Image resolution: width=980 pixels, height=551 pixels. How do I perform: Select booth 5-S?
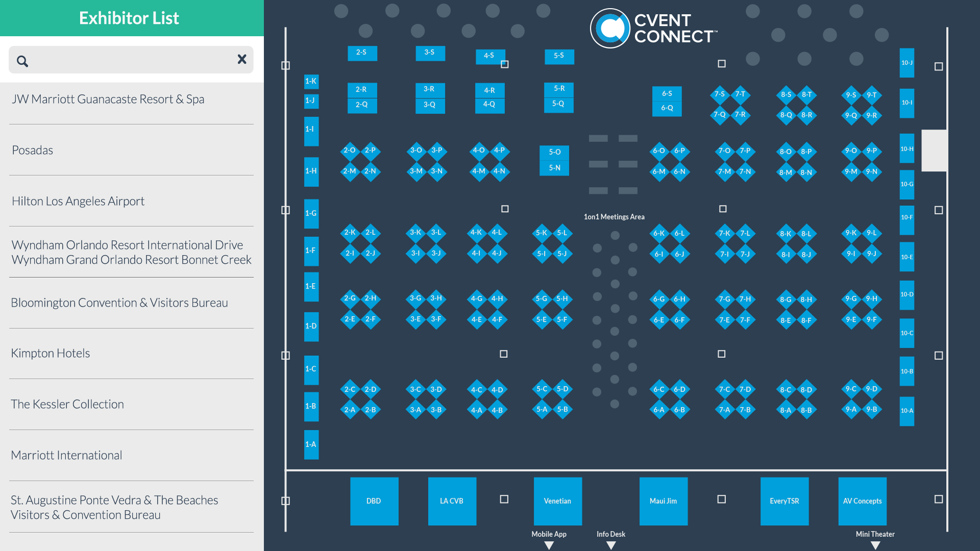[559, 56]
